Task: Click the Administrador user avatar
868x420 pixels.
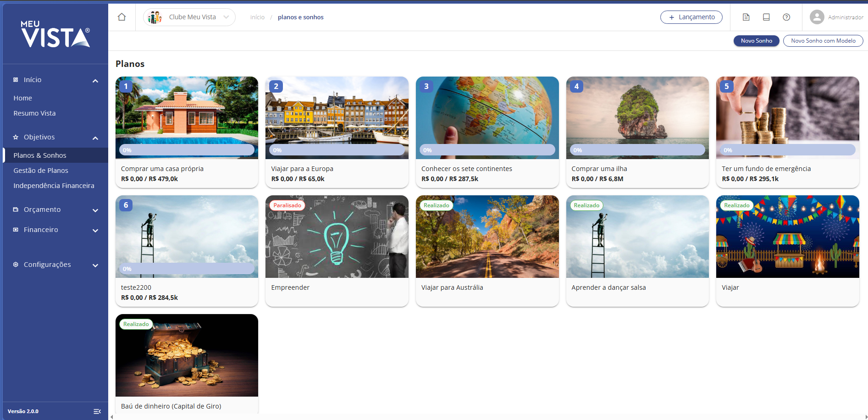Action: coord(817,17)
